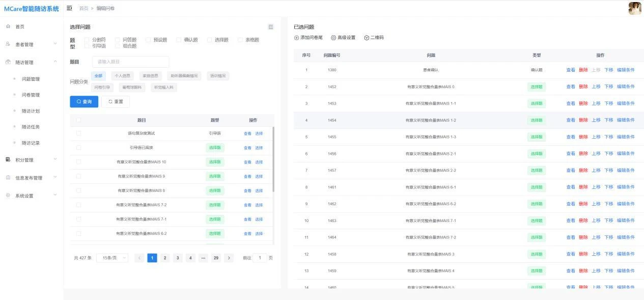Click 查看 for the MAIS 9 row
Image resolution: width=644 pixels, height=300 pixels.
click(247, 176)
